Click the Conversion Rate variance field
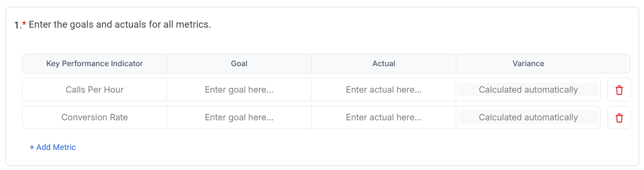Image resolution: width=644 pixels, height=170 pixels. click(528, 117)
